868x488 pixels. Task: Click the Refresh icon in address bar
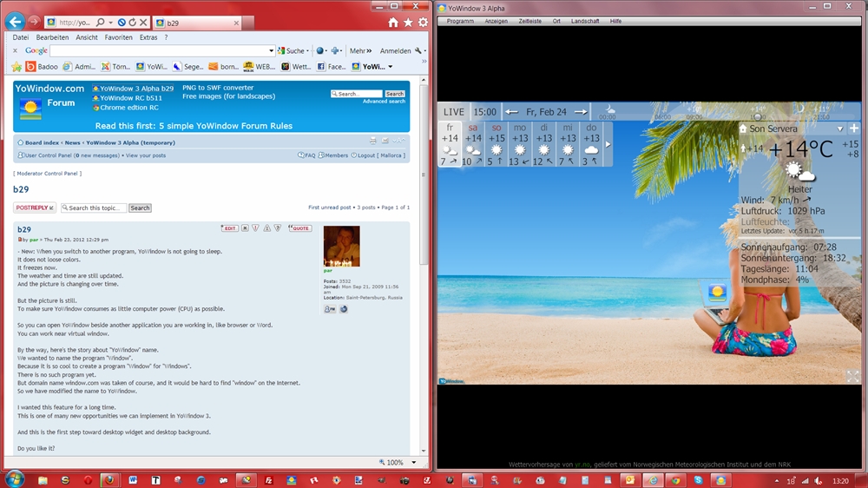131,22
